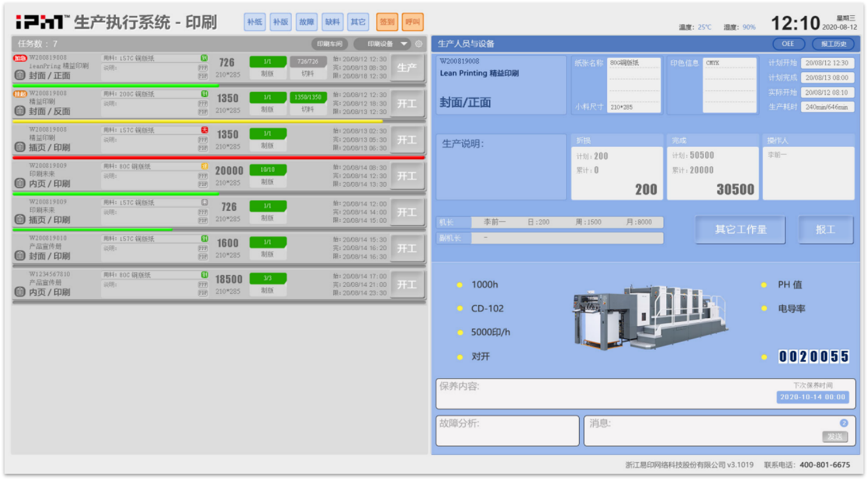Toggle the 1350/1350 切料 status indicator

coord(308,97)
